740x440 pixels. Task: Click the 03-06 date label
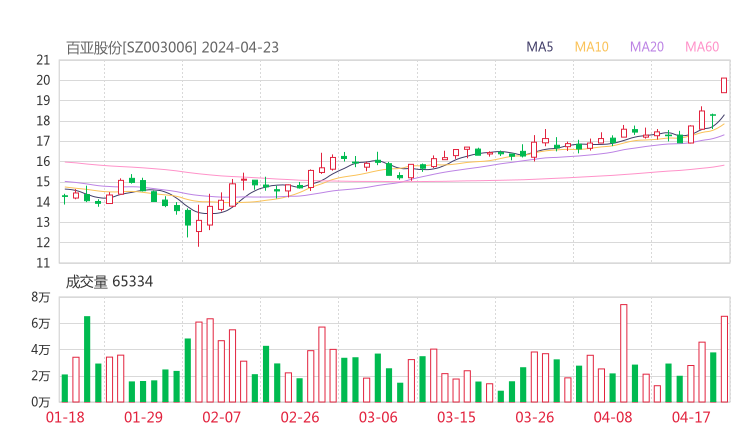pos(378,417)
